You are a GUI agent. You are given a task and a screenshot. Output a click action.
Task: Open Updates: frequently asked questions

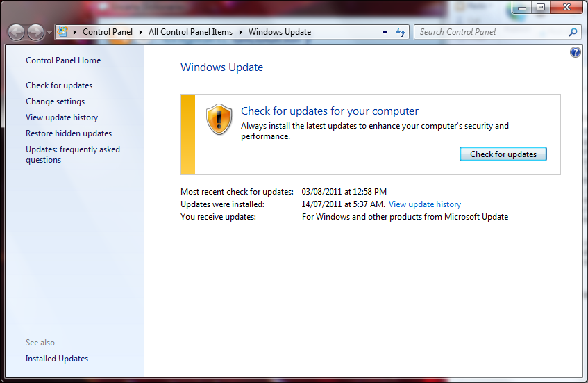pos(73,154)
